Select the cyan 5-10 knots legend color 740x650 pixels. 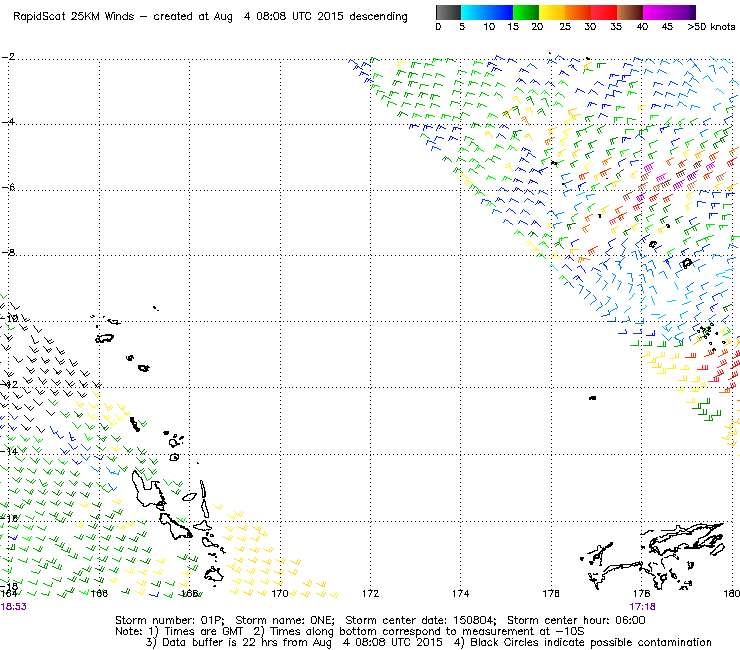pyautogui.click(x=474, y=12)
